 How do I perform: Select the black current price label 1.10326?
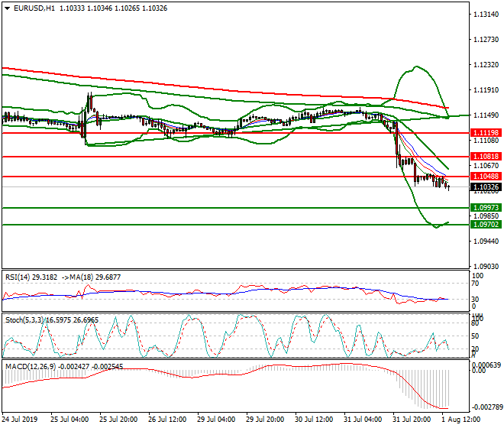click(486, 187)
